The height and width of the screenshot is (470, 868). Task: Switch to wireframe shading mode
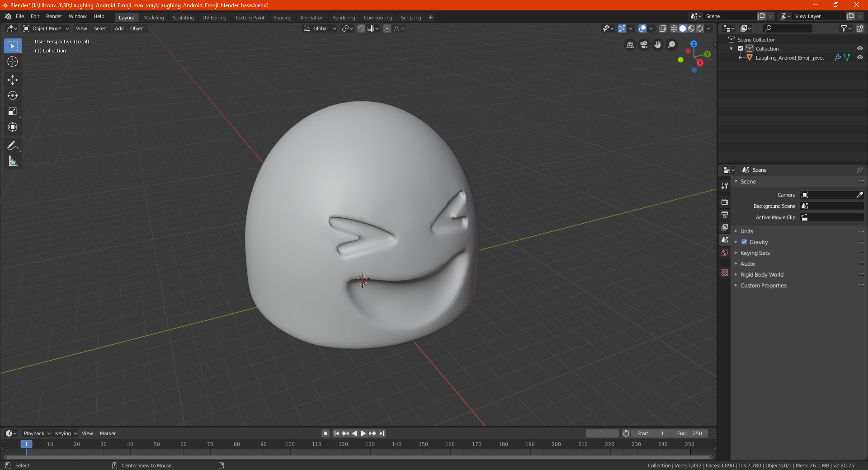[674, 28]
